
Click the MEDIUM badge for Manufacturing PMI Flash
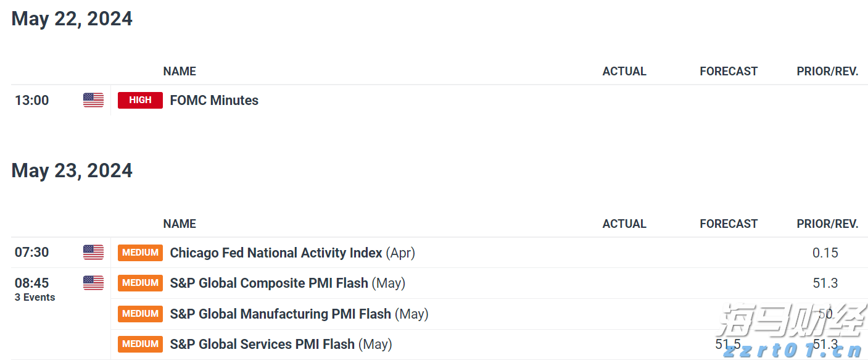click(x=140, y=314)
